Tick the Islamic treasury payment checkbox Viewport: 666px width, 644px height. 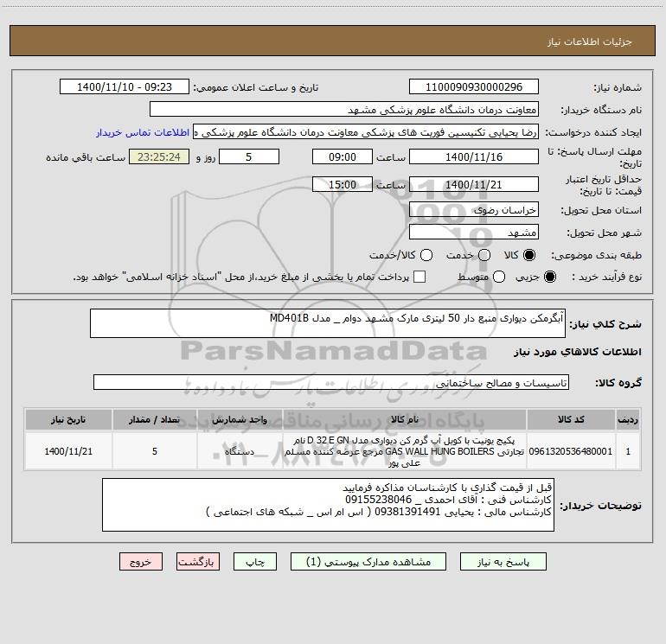(419, 277)
